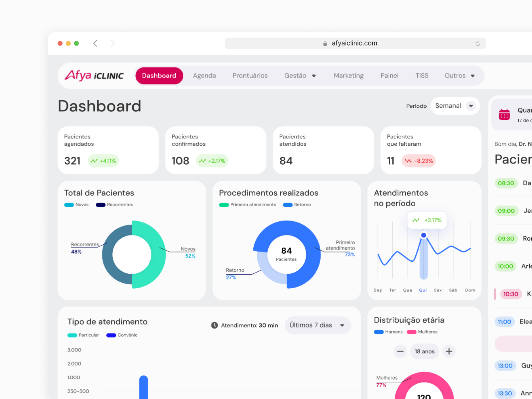The width and height of the screenshot is (532, 399).
Task: Switch to the Agenda tab
Action: 204,75
